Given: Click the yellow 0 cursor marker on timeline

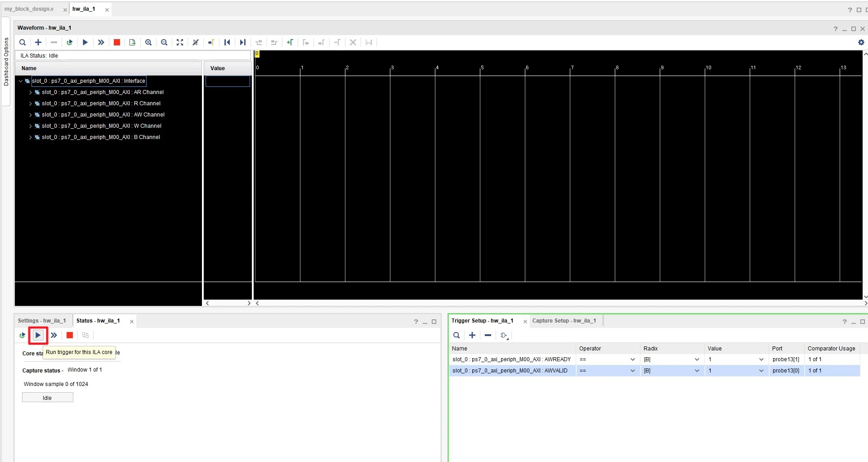Looking at the screenshot, I should coord(257,54).
